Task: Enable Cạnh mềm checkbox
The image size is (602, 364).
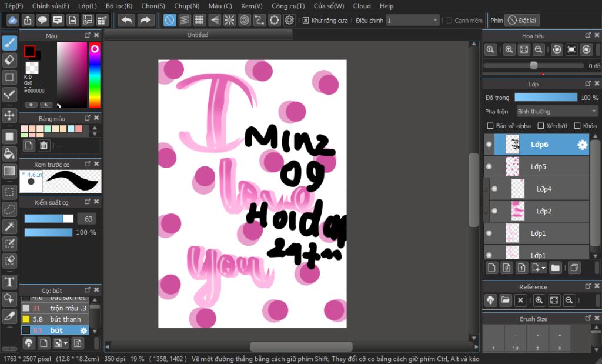Action: (449, 21)
